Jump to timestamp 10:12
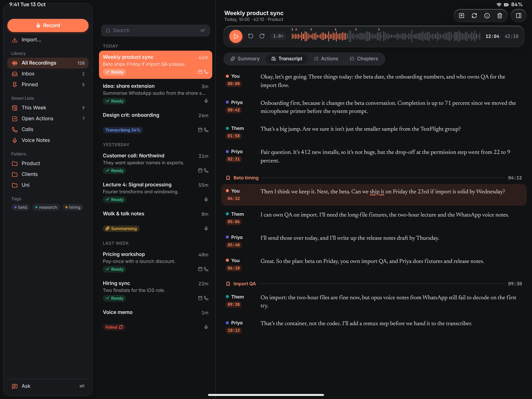 (x=234, y=331)
